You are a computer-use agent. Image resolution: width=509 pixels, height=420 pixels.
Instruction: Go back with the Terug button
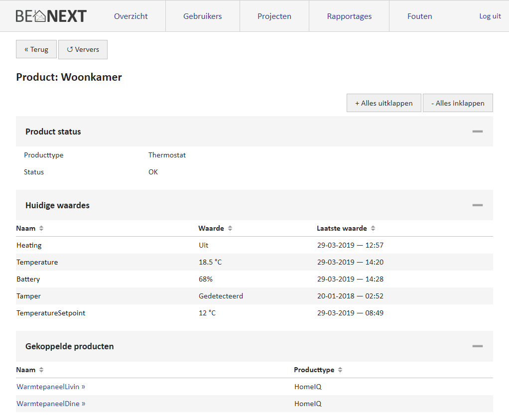tap(36, 49)
